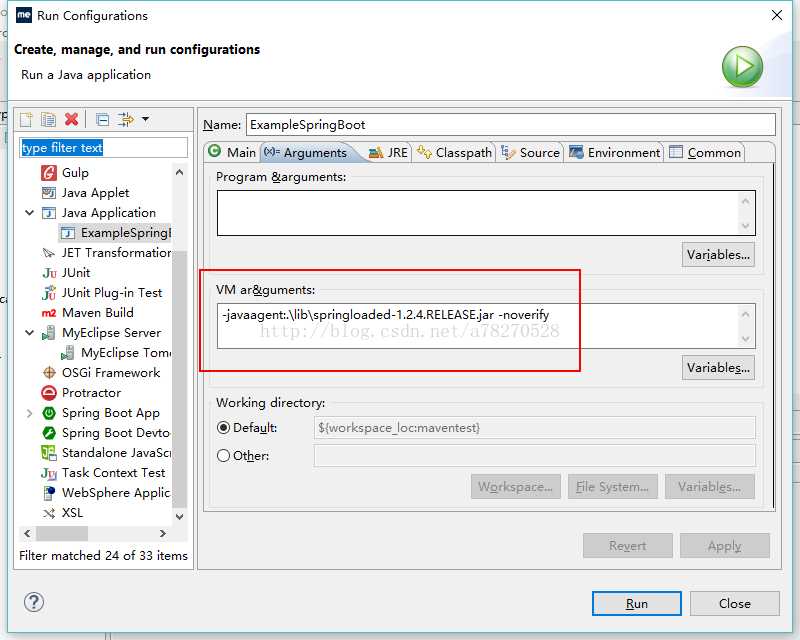
Task: Click the Duplicate configuration icon
Action: (x=48, y=119)
